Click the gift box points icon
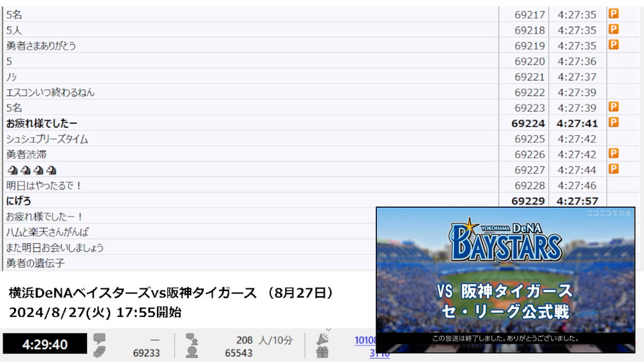 click(323, 352)
